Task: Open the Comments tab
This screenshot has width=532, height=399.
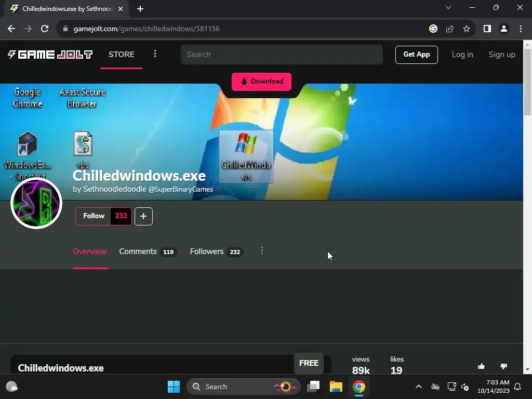Action: (148, 252)
